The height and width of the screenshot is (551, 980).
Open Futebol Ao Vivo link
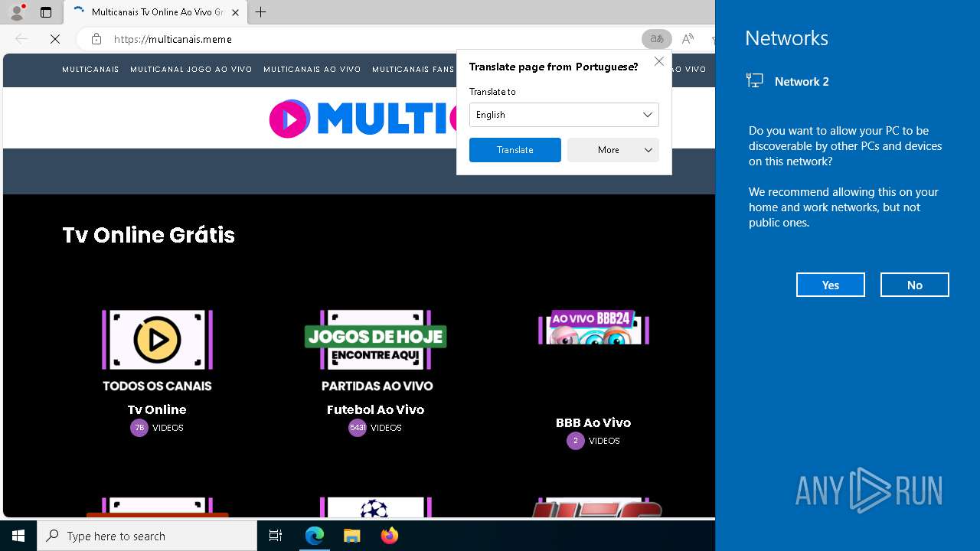click(375, 409)
